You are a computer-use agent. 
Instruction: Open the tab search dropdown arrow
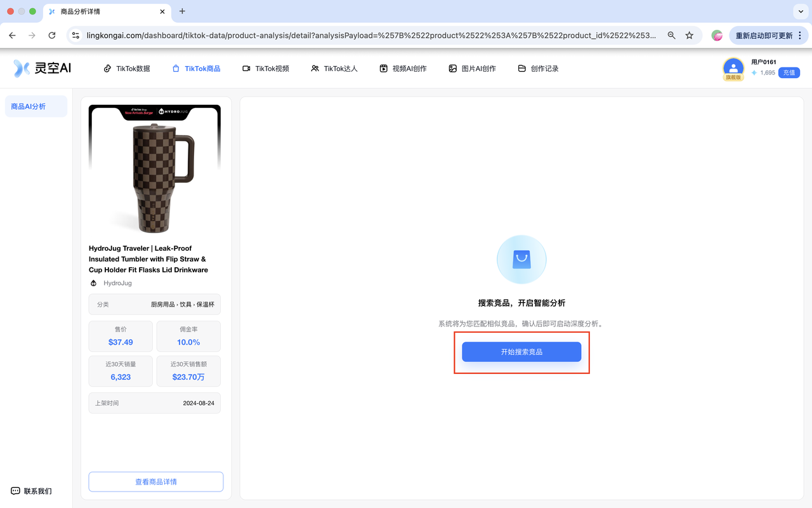tap(800, 11)
